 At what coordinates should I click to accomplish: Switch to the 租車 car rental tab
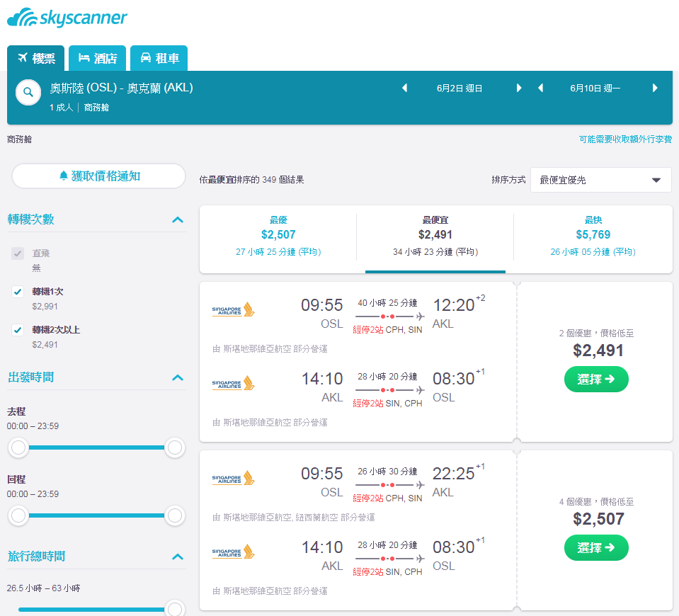point(159,58)
